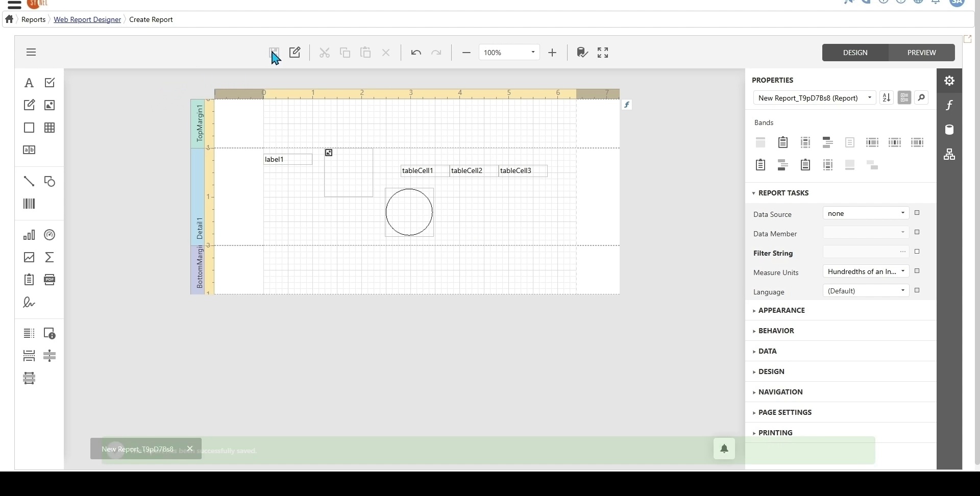
Task: Open the Report Wizard pencil icon
Action: click(295, 53)
